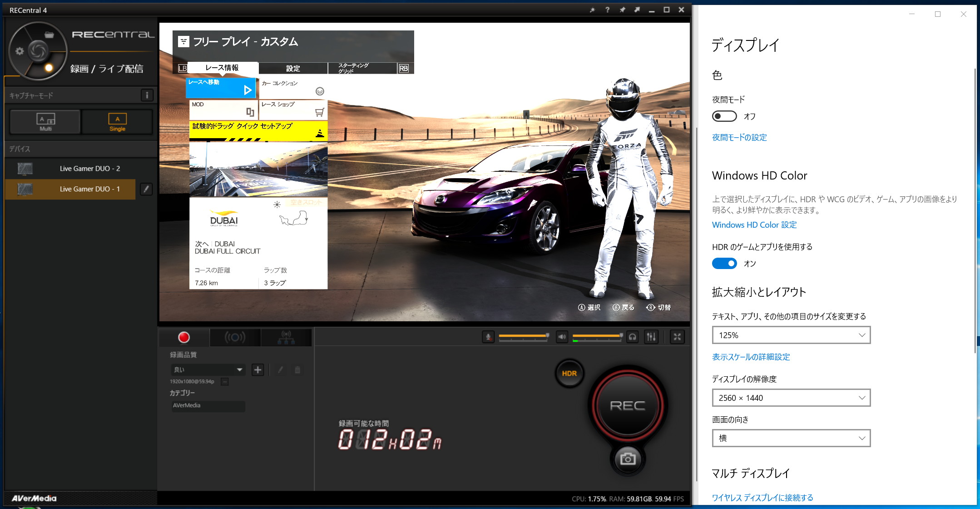980x509 pixels.
Task: Click the capture mode info icon
Action: click(x=147, y=95)
